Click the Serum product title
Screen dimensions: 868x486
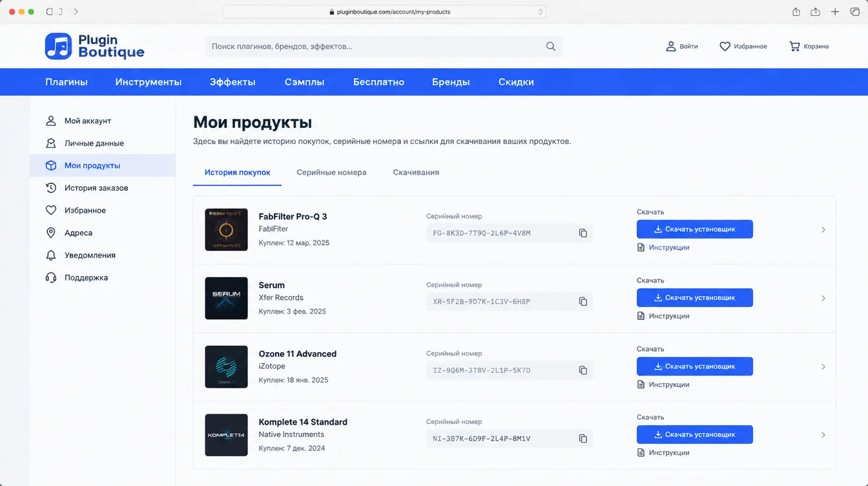click(272, 285)
